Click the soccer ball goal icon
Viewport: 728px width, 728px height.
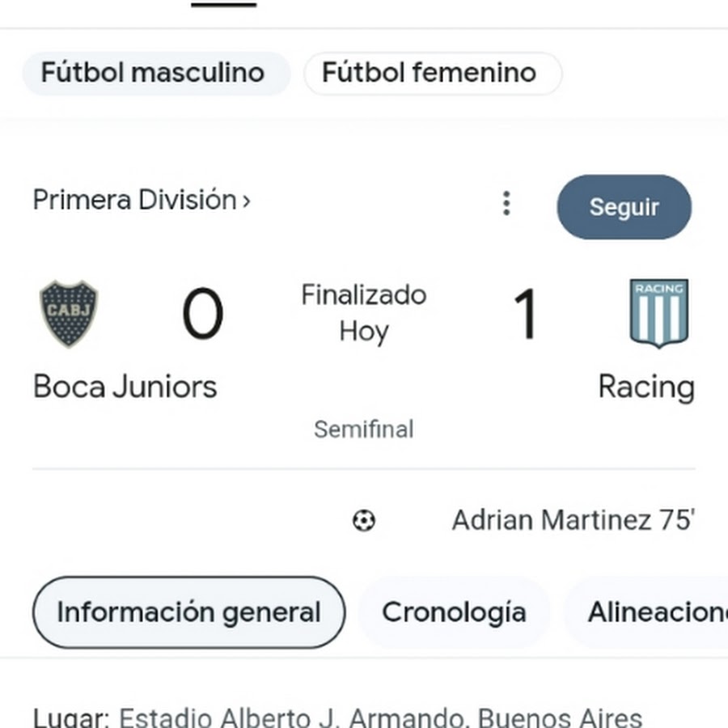pos(364,520)
